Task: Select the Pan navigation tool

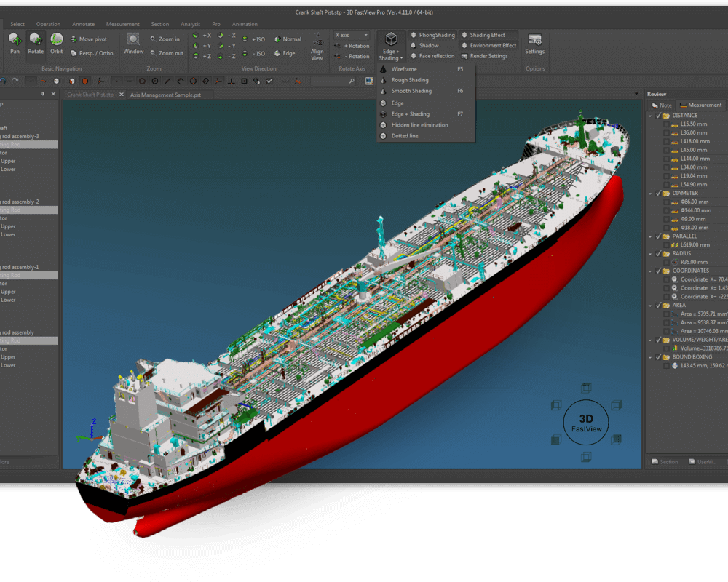Action: (x=15, y=44)
